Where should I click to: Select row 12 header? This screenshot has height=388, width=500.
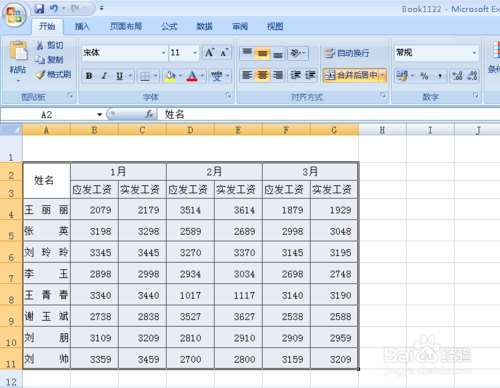(11, 381)
